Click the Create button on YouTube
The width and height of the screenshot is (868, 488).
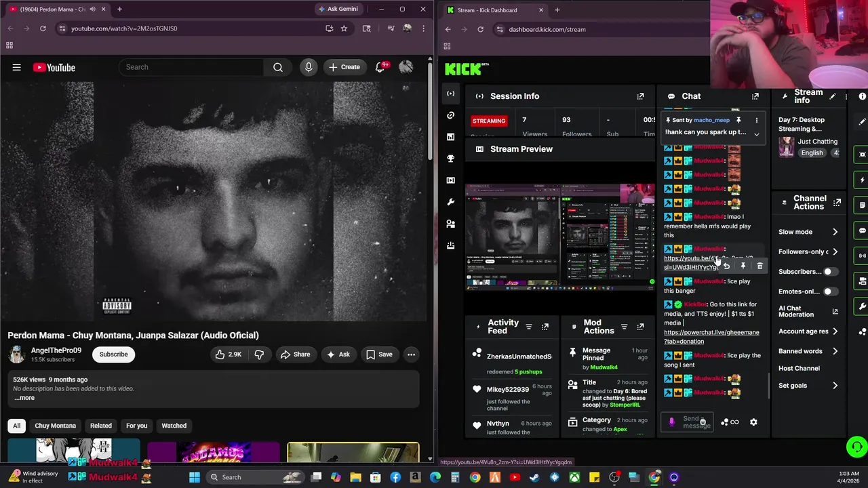(x=344, y=67)
